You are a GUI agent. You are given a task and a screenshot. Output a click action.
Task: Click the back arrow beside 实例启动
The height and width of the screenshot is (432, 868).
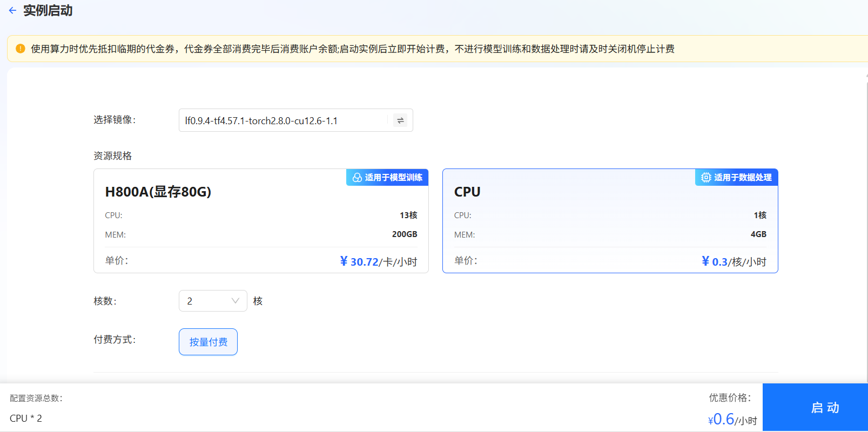(x=12, y=10)
